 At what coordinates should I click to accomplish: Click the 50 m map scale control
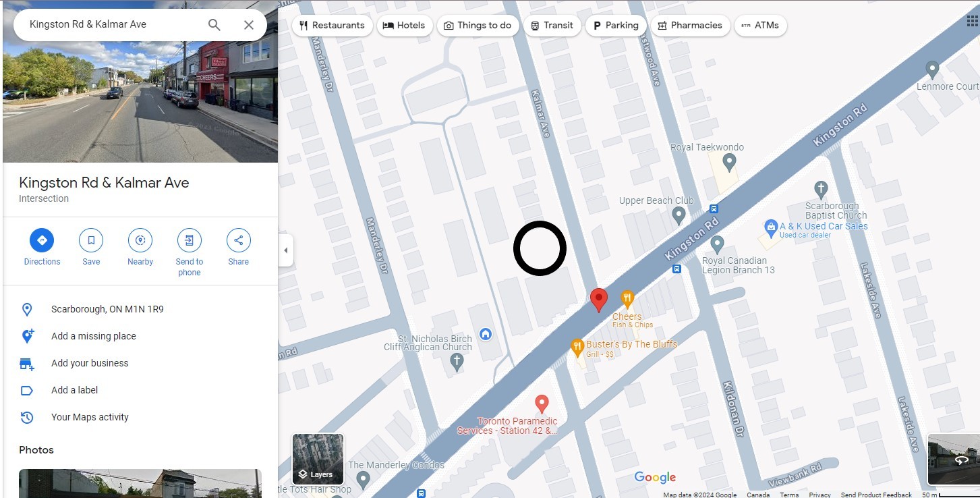950,495
